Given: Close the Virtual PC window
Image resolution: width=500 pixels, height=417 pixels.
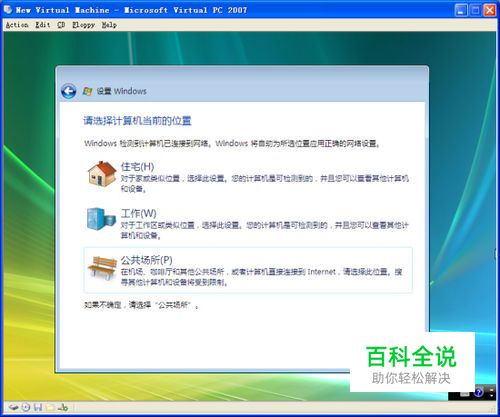Looking at the screenshot, I should coord(490,10).
